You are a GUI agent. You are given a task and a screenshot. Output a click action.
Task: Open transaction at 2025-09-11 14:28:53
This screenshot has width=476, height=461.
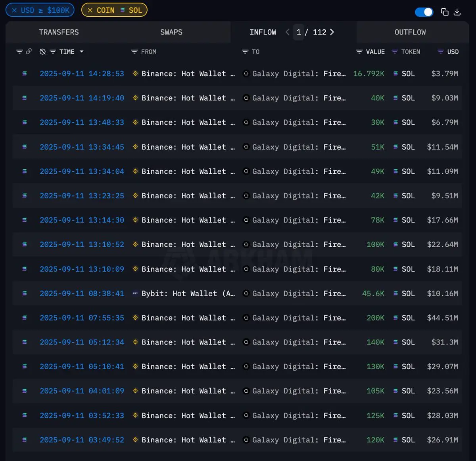click(82, 73)
